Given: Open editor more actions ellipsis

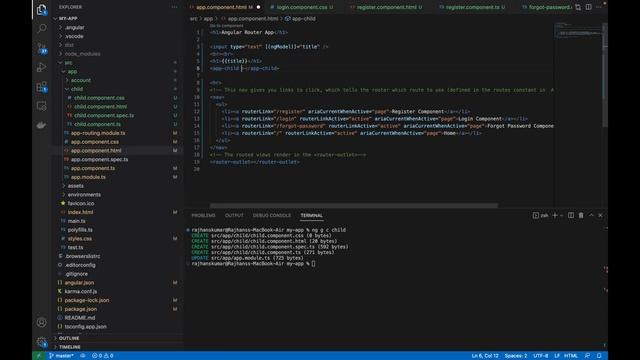Looking at the screenshot, I should pos(598,7).
